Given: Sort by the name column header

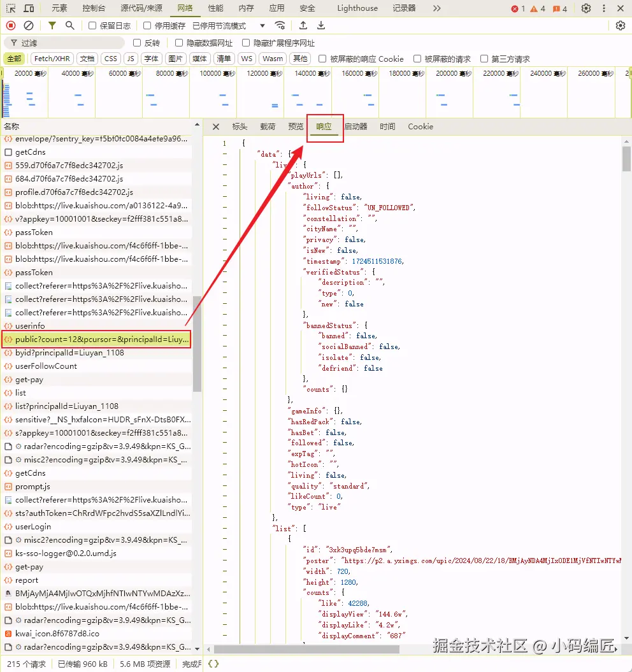Looking at the screenshot, I should (97, 126).
